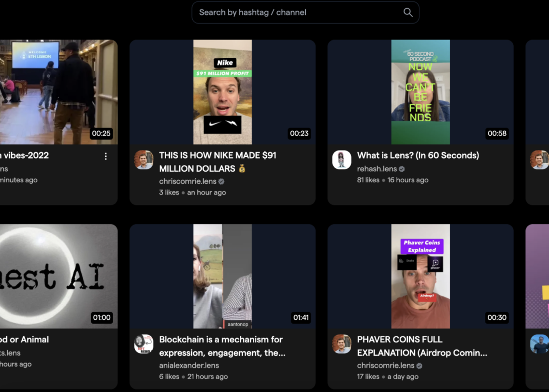Click rehash.lens channel avatar icon
The image size is (549, 392).
[341, 160]
